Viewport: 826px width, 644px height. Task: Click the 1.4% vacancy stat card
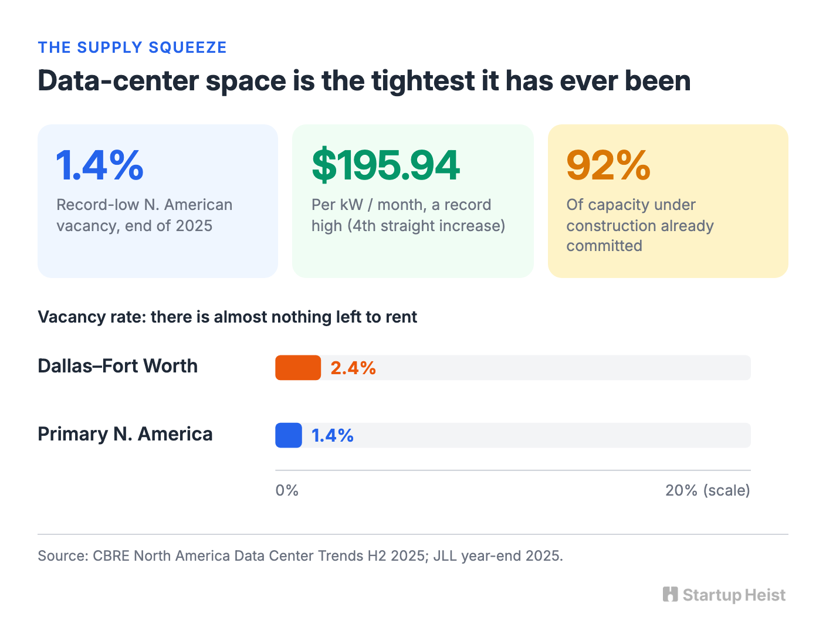158,201
